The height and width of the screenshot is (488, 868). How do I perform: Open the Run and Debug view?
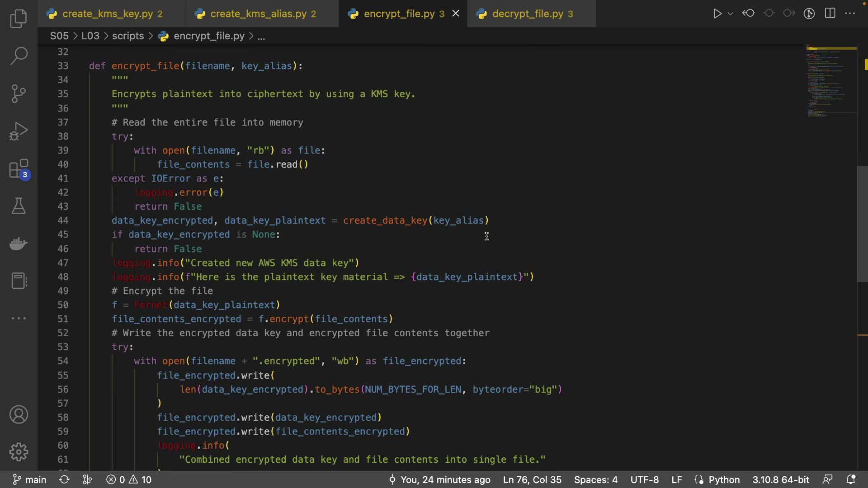click(x=19, y=131)
